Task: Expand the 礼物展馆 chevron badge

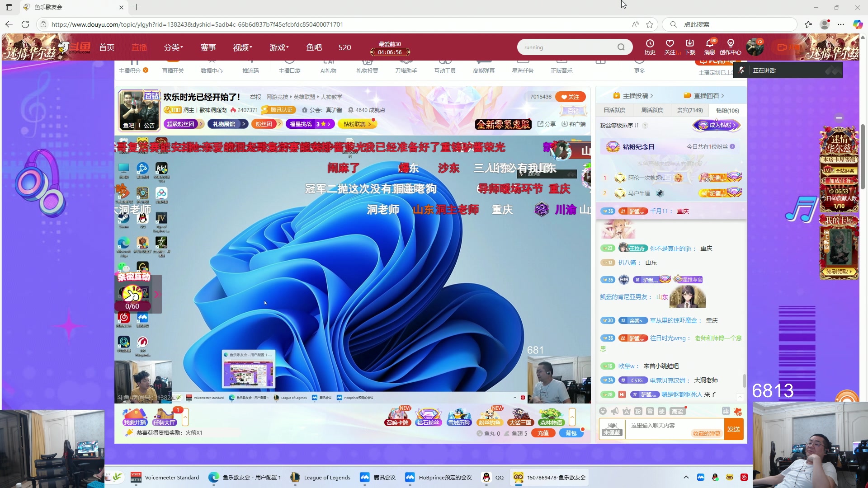Action: [x=228, y=124]
